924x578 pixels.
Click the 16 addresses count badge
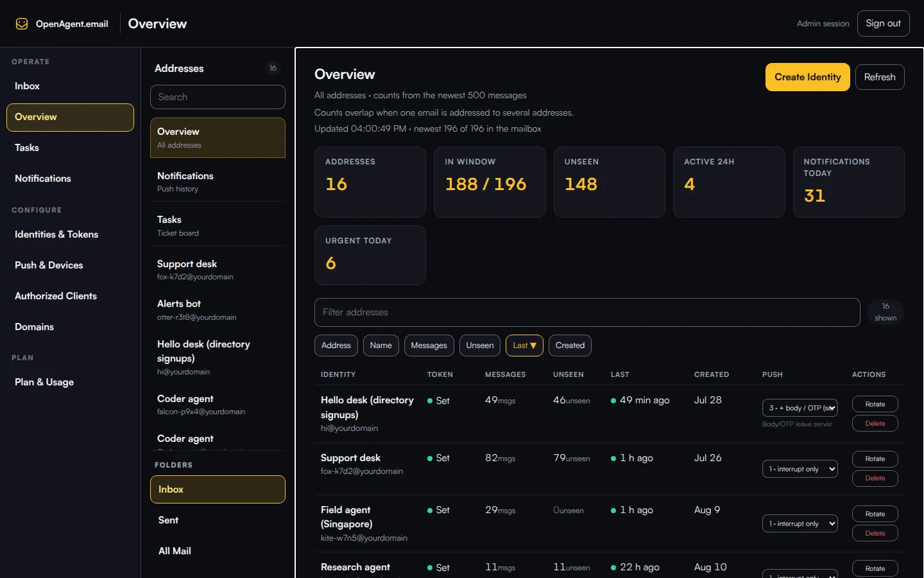point(273,68)
